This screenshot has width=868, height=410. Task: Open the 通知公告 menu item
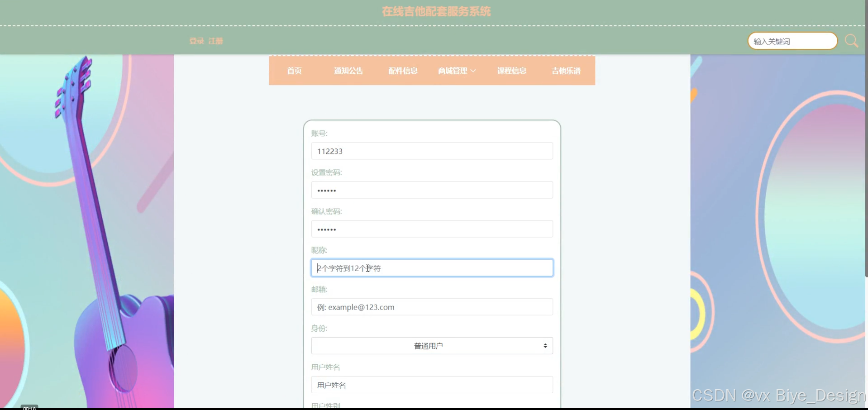tap(348, 71)
